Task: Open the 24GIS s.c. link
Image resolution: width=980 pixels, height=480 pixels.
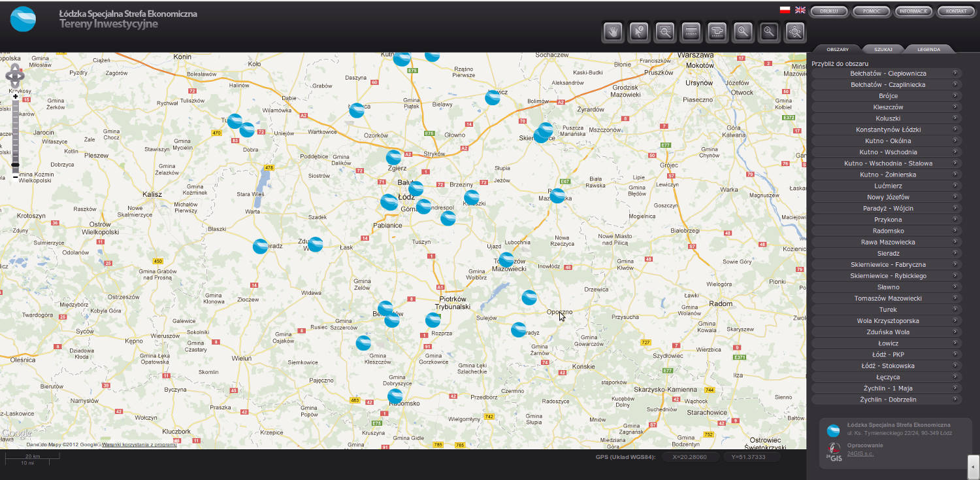Action: [x=860, y=453]
